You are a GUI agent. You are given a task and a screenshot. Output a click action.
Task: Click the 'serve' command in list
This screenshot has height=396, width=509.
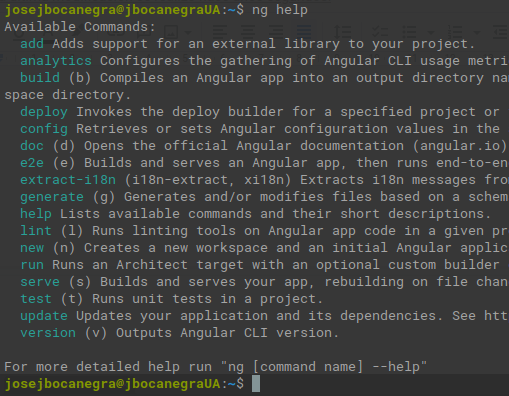40,282
